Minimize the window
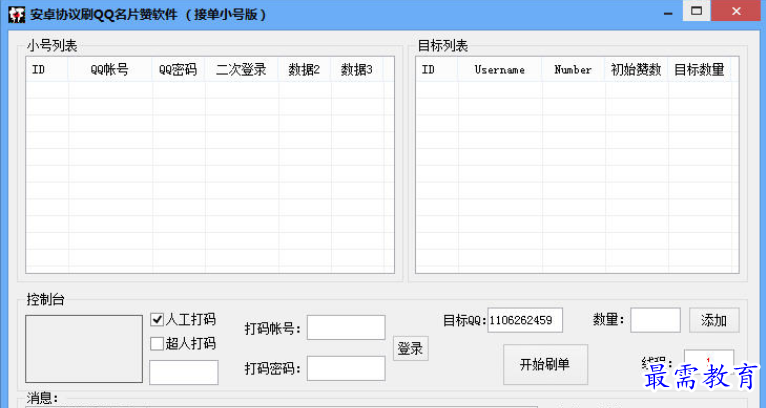The width and height of the screenshot is (766, 408). point(668,11)
